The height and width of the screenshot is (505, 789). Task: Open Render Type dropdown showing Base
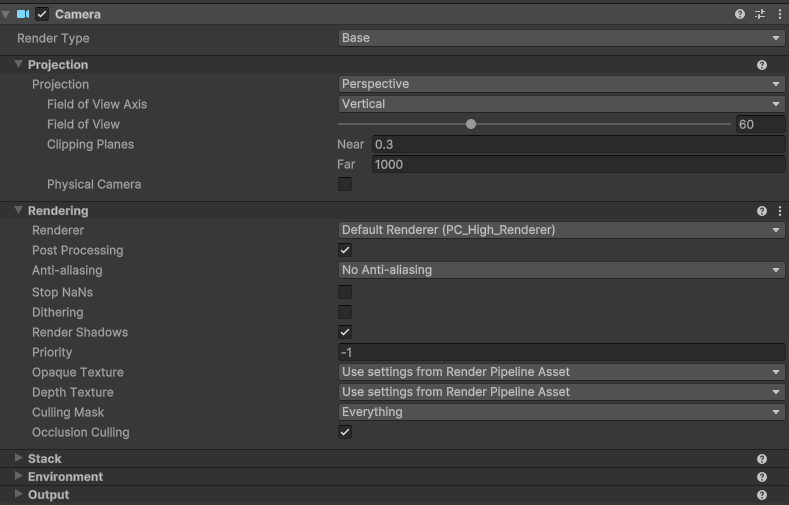pyautogui.click(x=561, y=38)
